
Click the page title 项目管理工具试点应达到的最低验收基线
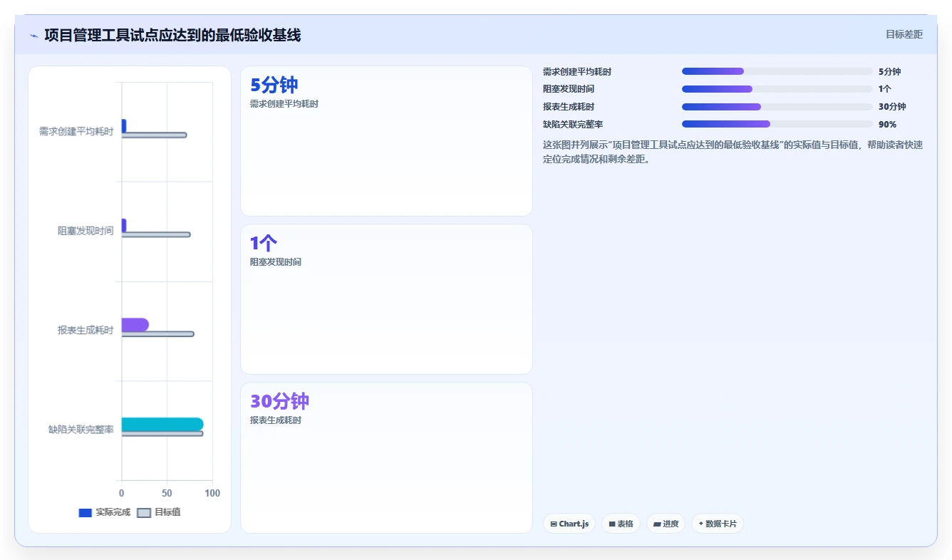click(172, 35)
